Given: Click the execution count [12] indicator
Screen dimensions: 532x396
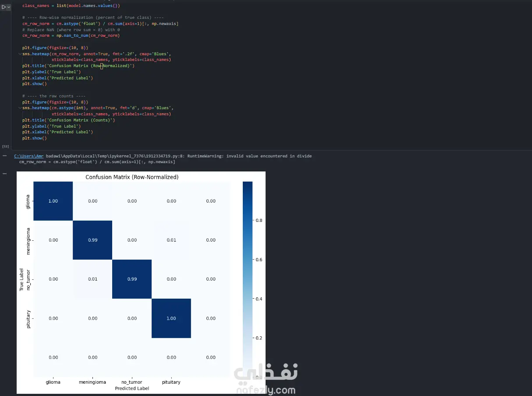Looking at the screenshot, I should [x=6, y=146].
